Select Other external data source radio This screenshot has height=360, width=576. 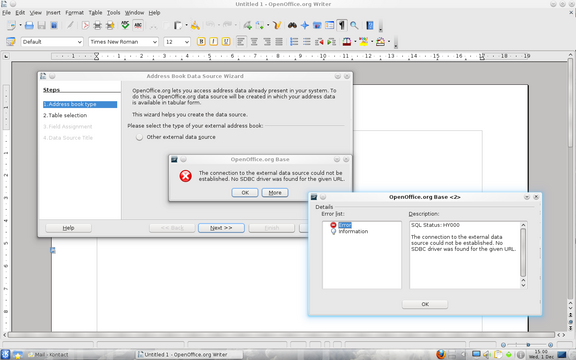tap(139, 137)
